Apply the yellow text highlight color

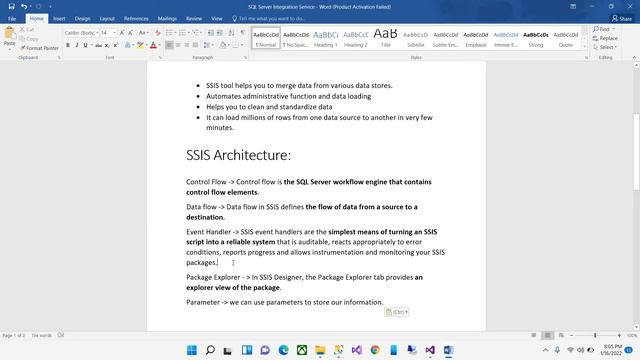(140, 45)
